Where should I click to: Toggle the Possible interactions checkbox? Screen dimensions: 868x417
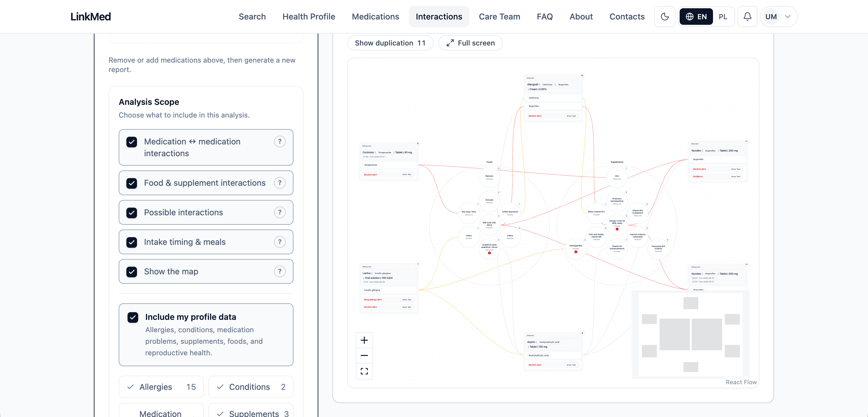132,213
